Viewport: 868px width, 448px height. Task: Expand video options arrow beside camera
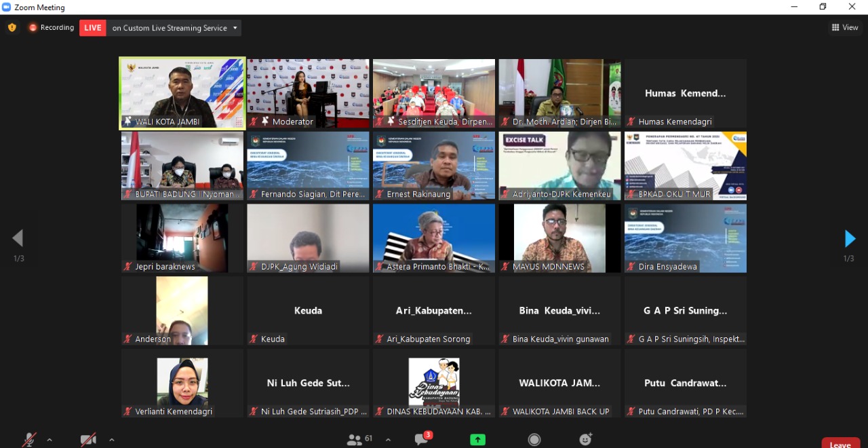(x=111, y=440)
